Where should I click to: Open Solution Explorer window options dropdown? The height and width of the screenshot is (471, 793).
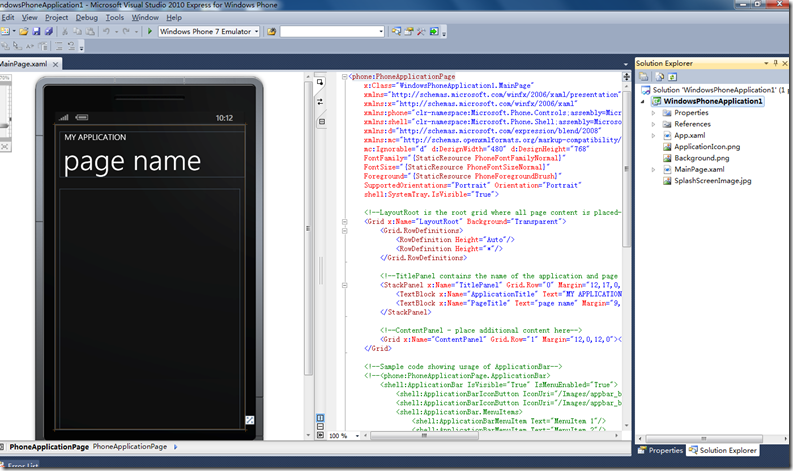pos(766,63)
